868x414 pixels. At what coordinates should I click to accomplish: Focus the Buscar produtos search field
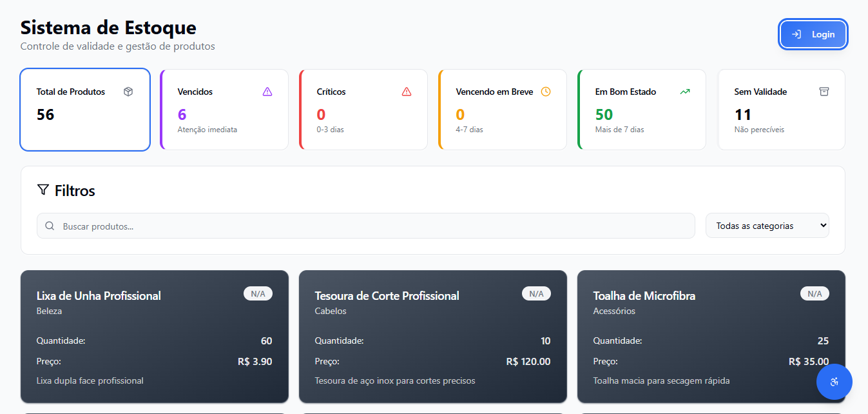point(374,226)
